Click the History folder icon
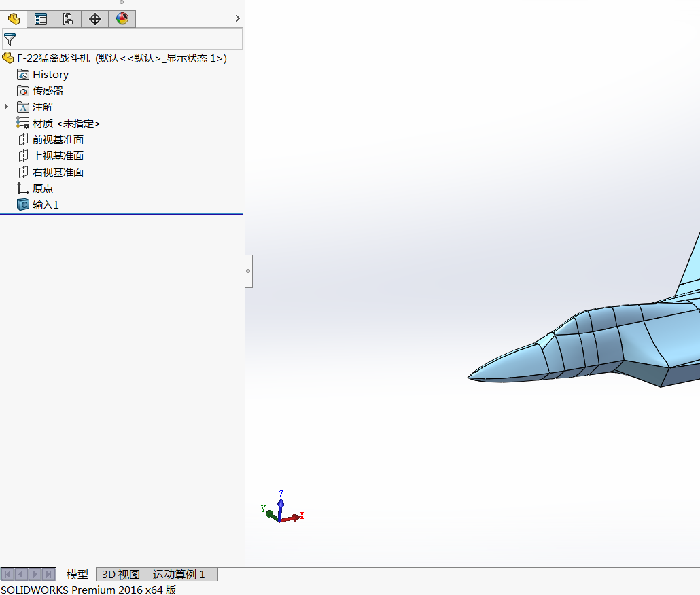 click(x=23, y=75)
